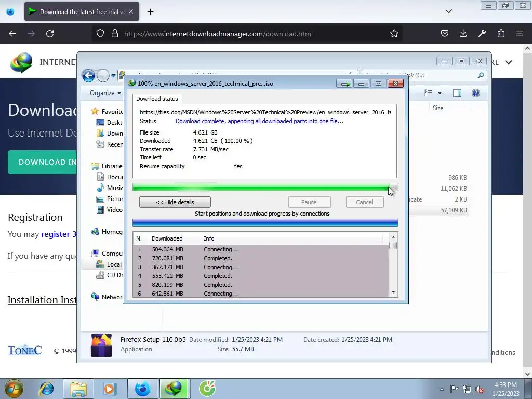Open Windows Media Player from taskbar
Screen dimensions: 532x399
click(x=110, y=389)
